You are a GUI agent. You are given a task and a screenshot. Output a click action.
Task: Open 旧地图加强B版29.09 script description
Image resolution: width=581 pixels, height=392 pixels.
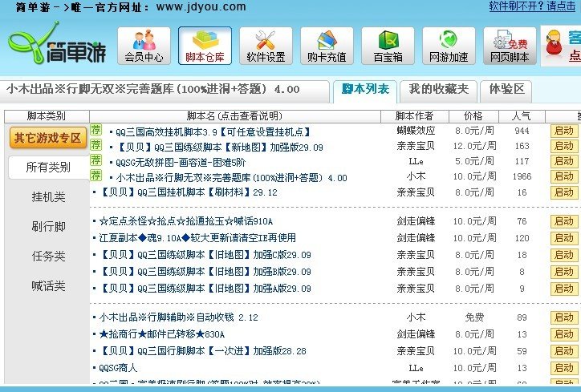pos(205,272)
